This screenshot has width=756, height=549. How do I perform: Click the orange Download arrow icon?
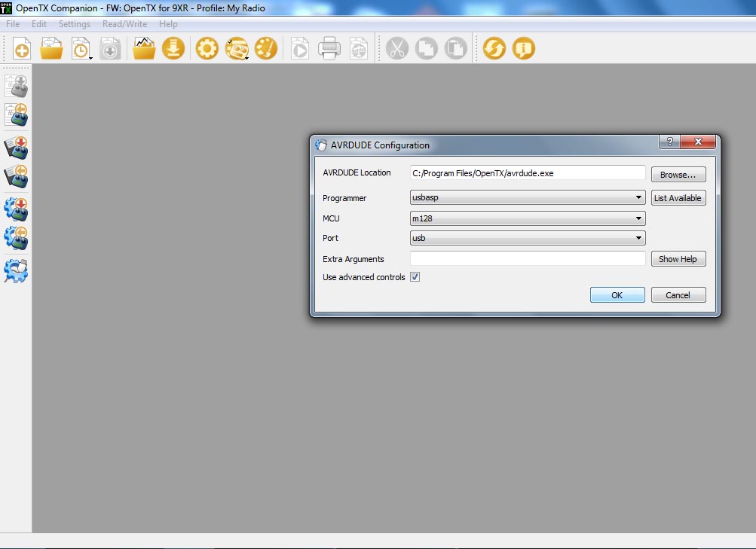(x=173, y=48)
